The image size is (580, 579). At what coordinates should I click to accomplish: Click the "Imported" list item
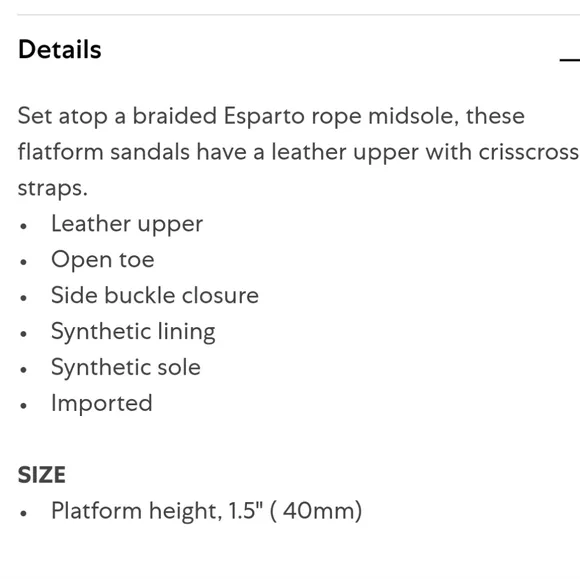(102, 403)
